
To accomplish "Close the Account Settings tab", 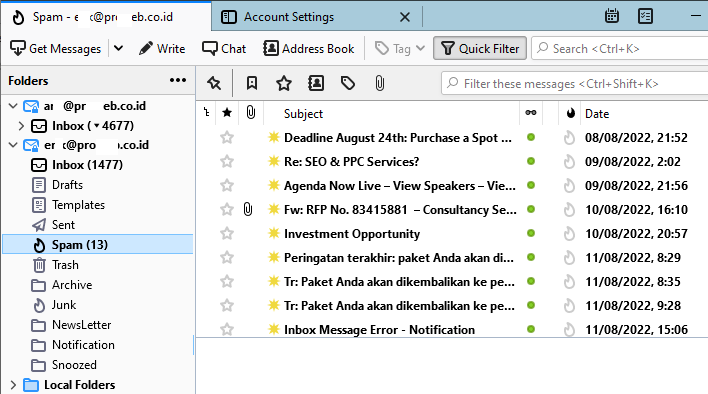I will [405, 17].
